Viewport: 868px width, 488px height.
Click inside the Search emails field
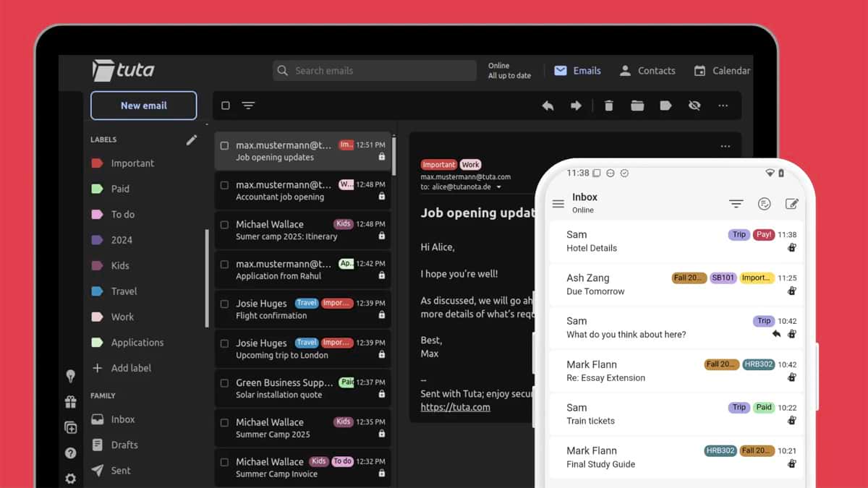[x=373, y=70]
